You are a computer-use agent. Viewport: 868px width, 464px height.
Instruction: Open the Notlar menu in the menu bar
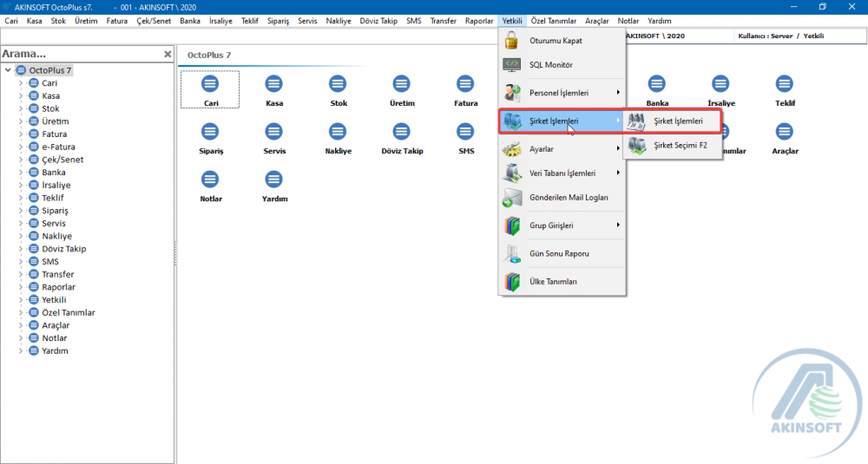click(628, 21)
